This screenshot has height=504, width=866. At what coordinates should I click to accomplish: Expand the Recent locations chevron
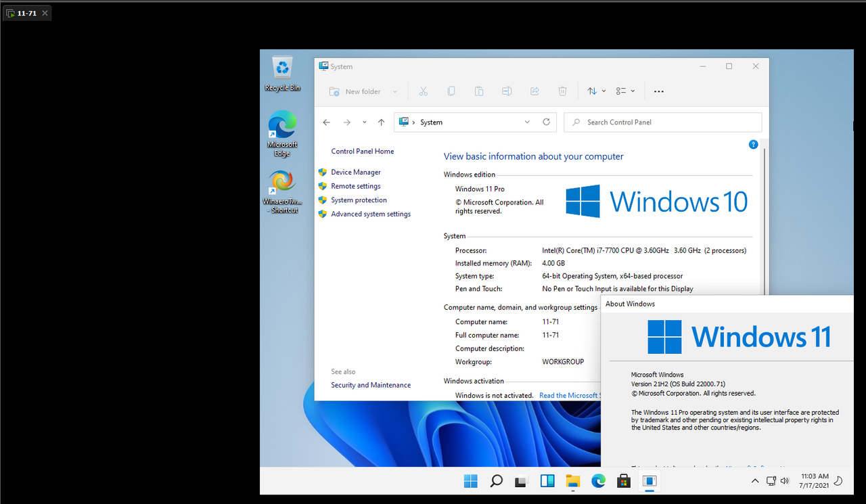[365, 122]
